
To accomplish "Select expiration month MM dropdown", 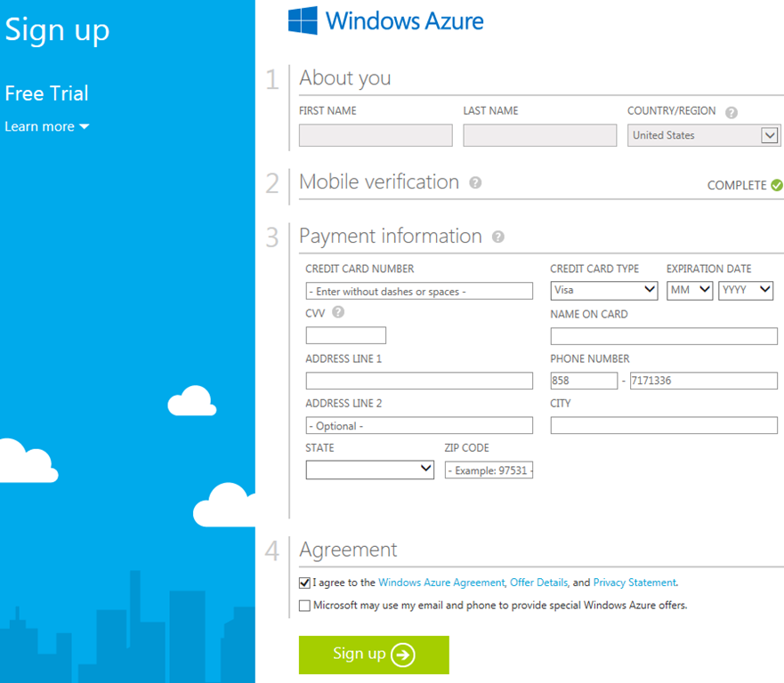I will (x=689, y=290).
